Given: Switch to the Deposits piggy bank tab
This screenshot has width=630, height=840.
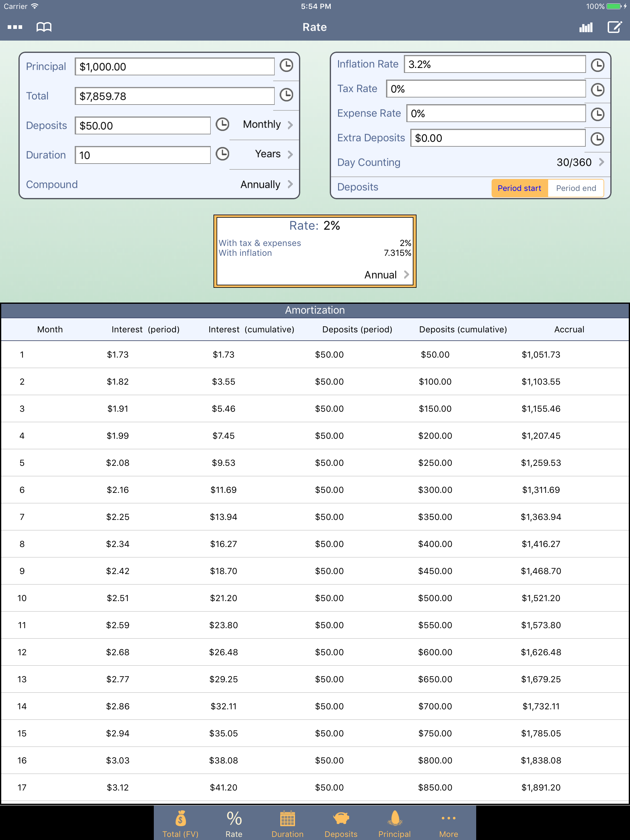Looking at the screenshot, I should pos(341,823).
